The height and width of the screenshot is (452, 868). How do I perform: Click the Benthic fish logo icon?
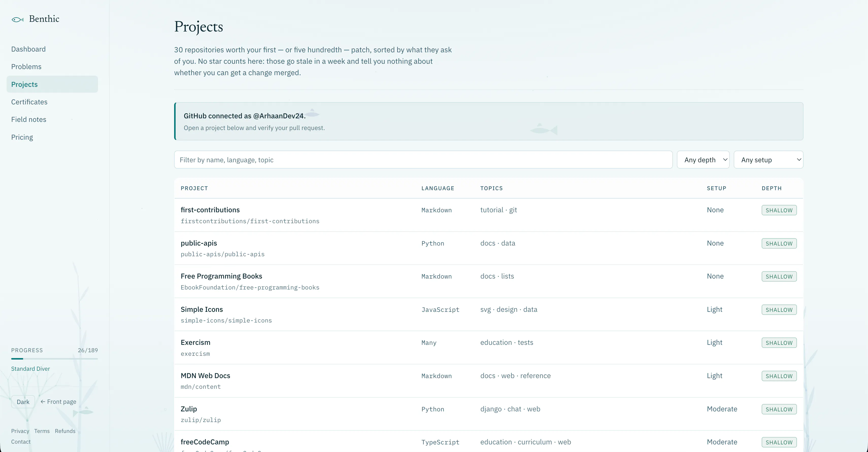point(18,20)
